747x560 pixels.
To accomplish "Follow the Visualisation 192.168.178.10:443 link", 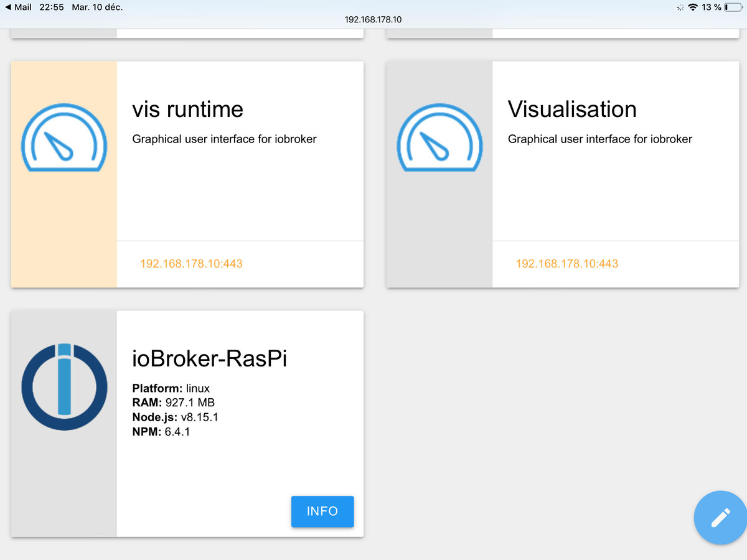I will pyautogui.click(x=567, y=264).
